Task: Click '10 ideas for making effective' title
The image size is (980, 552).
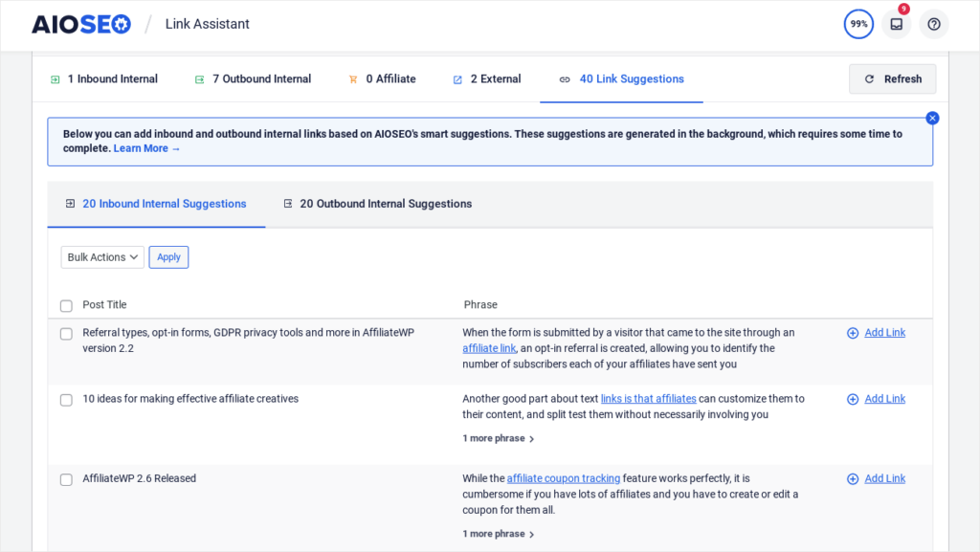Action: point(190,399)
